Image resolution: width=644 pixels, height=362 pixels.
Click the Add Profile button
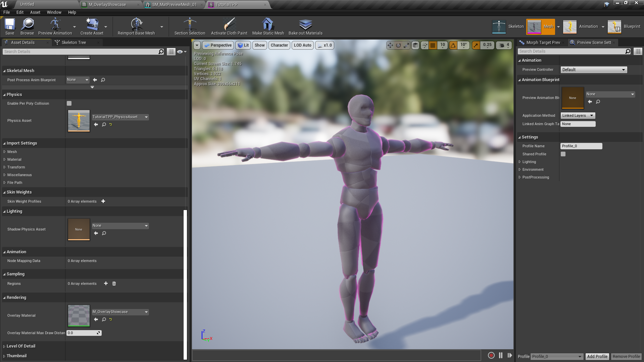click(597, 356)
